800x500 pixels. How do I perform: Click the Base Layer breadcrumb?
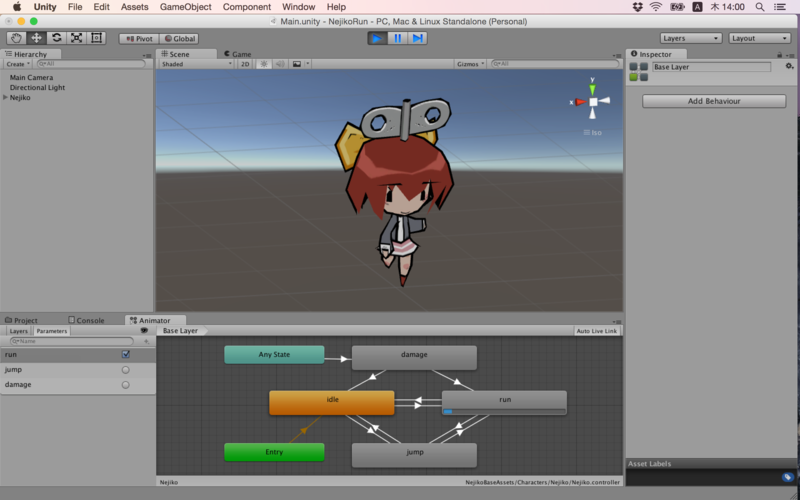181,331
